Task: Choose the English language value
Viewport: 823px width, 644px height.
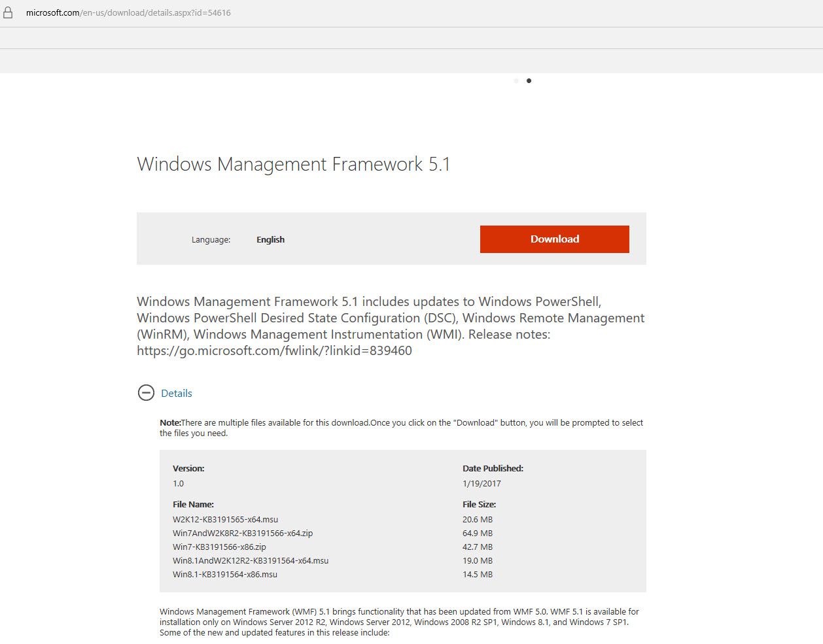Action: click(270, 240)
